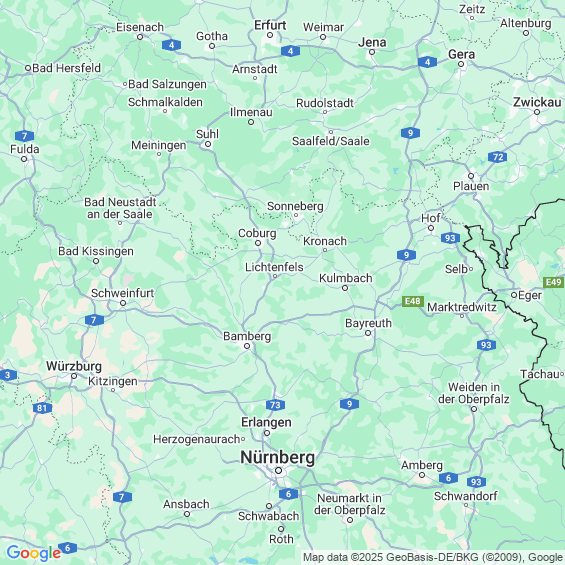Click the A3 highway shield at left edge

pos(8,375)
